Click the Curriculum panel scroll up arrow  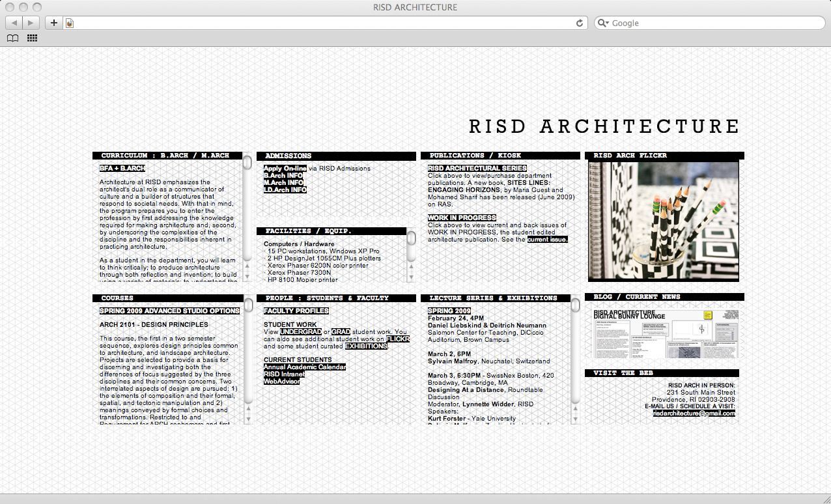tap(247, 266)
